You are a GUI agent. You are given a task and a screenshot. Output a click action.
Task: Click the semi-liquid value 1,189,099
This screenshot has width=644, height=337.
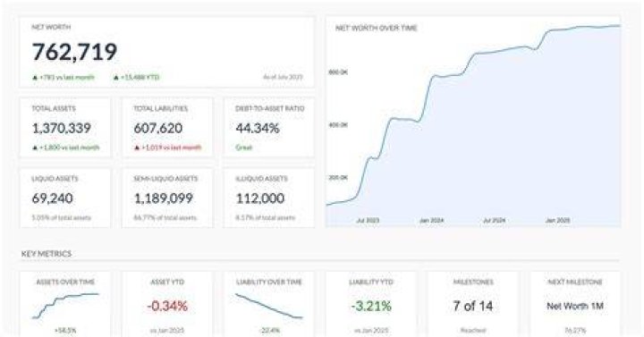pyautogui.click(x=164, y=198)
